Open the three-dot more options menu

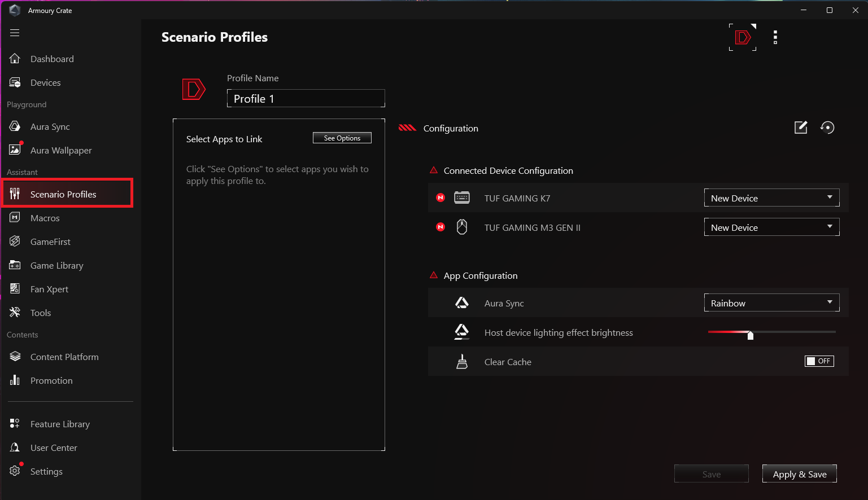click(775, 37)
